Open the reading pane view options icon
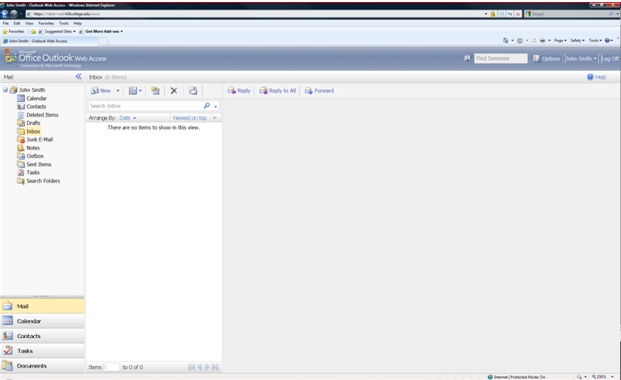621x380 pixels. coord(135,91)
